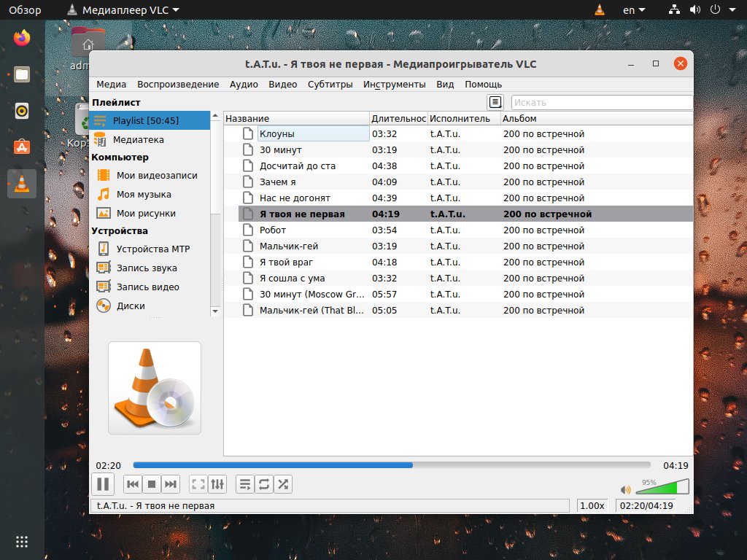Select the track Нас не догонят

tap(458, 198)
